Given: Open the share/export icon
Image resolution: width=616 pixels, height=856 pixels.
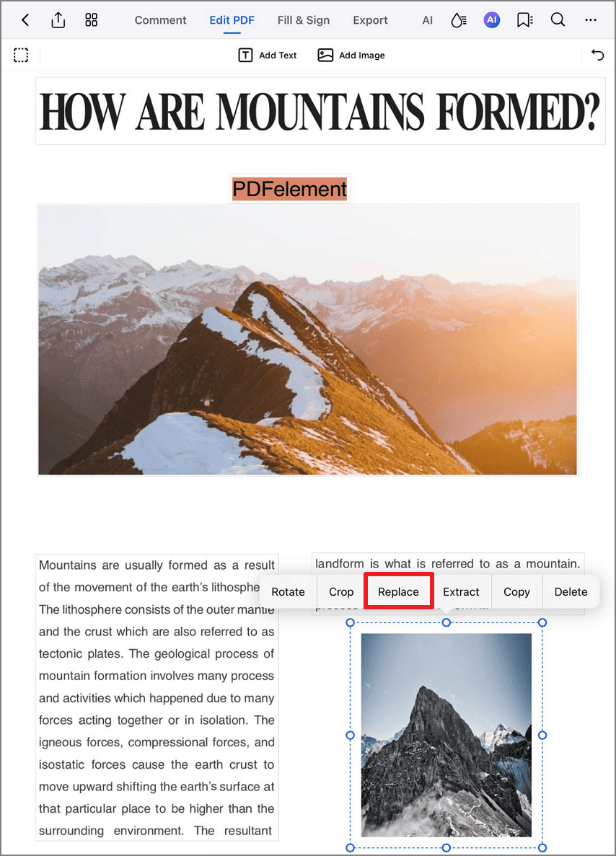Looking at the screenshot, I should coord(58,20).
